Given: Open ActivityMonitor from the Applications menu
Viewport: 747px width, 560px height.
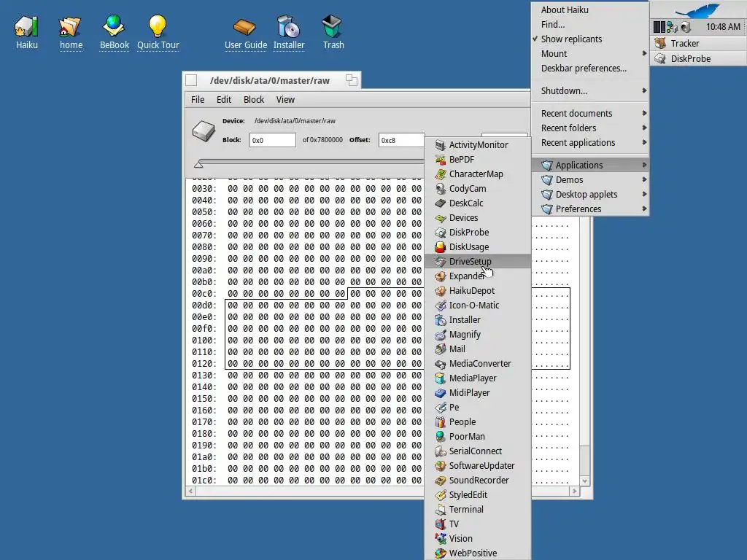Looking at the screenshot, I should (x=478, y=145).
